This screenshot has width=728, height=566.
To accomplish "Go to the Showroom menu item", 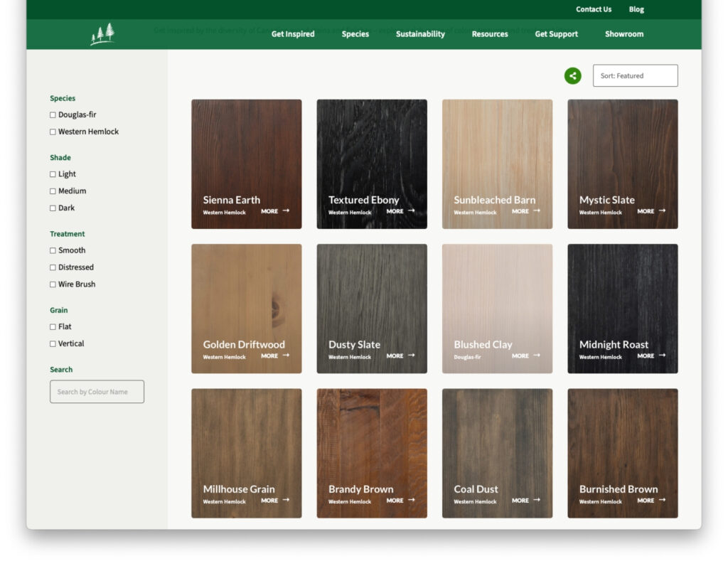I will coord(623,34).
